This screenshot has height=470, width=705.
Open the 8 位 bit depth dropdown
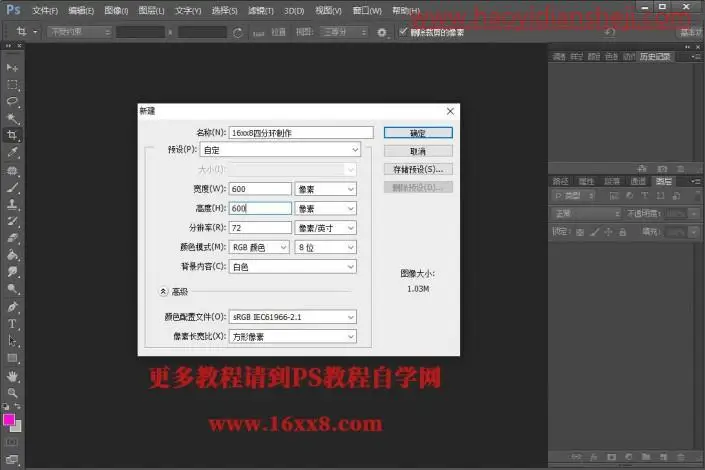coord(326,247)
